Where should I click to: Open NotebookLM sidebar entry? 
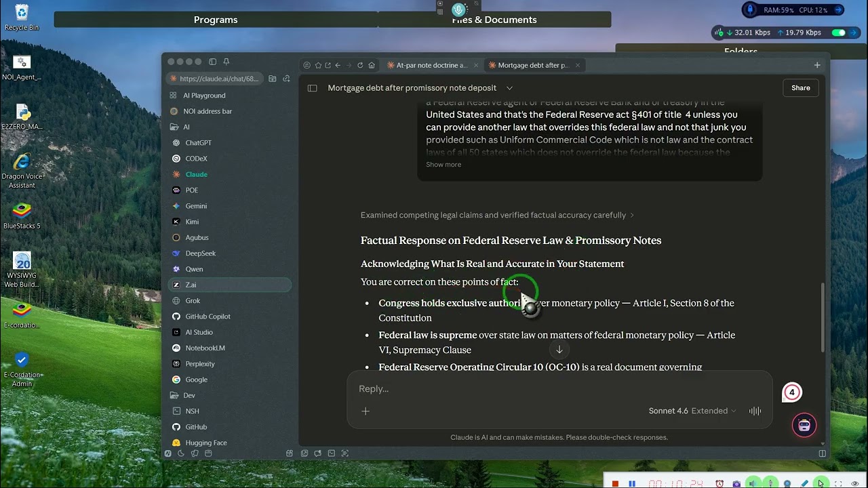pos(231,348)
